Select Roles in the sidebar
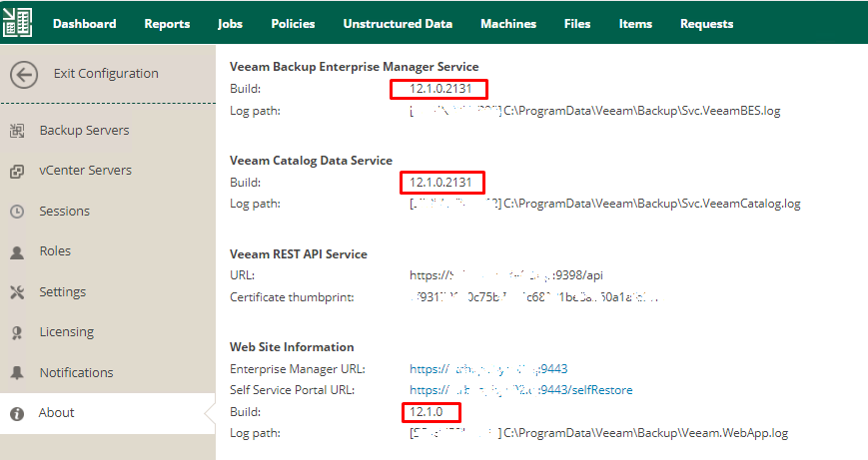 pos(55,251)
